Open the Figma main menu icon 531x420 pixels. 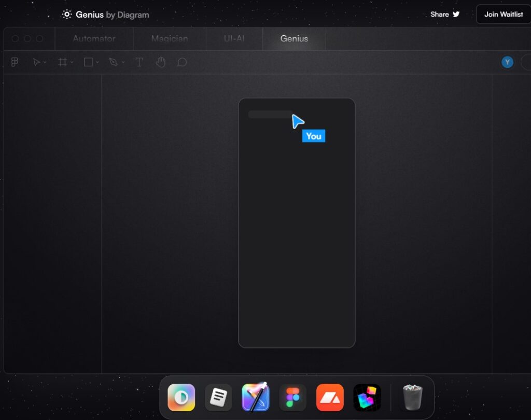(x=15, y=62)
